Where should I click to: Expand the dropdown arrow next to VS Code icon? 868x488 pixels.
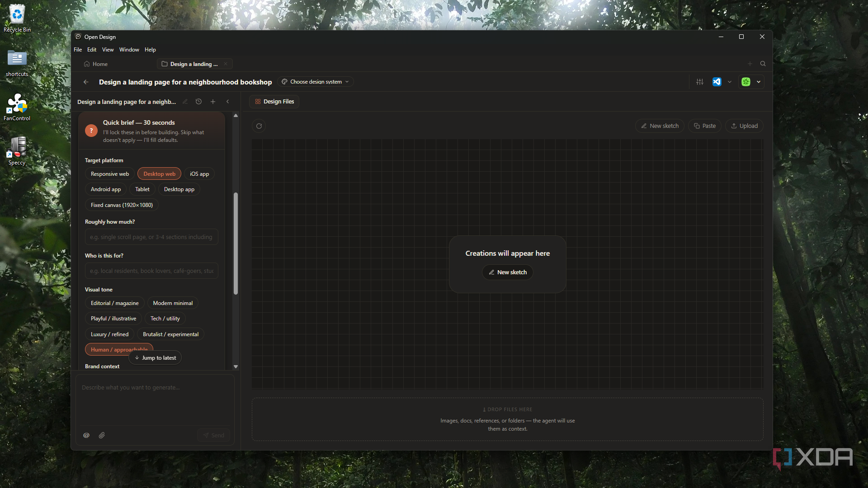click(x=730, y=82)
